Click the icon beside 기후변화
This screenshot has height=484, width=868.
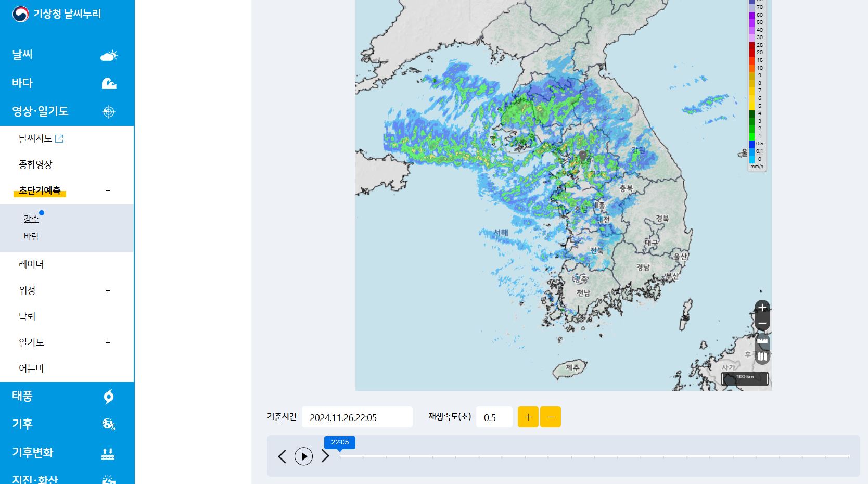(x=108, y=453)
